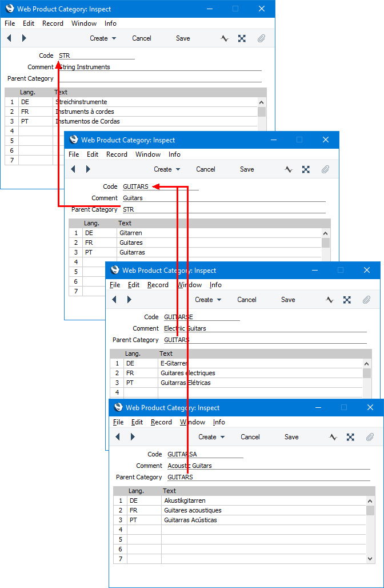This screenshot has height=588, width=384.
Task: Click window arrange icon in STR window
Action: (242, 38)
